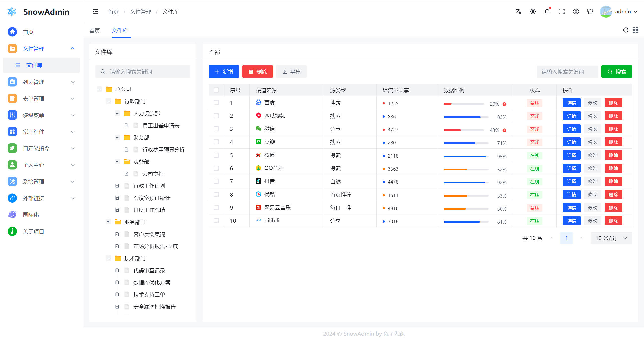644x339 pixels.
Task: Open the admin user dropdown arrow
Action: [x=636, y=12]
